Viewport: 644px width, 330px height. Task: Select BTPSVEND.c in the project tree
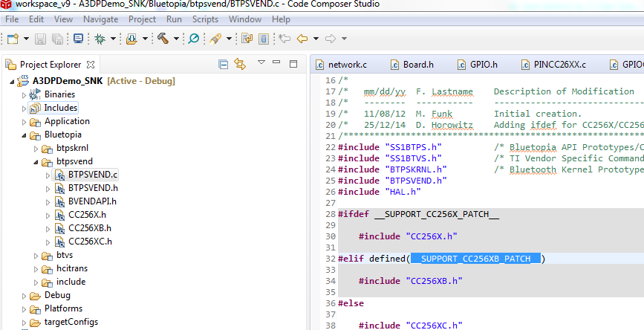pyautogui.click(x=93, y=175)
